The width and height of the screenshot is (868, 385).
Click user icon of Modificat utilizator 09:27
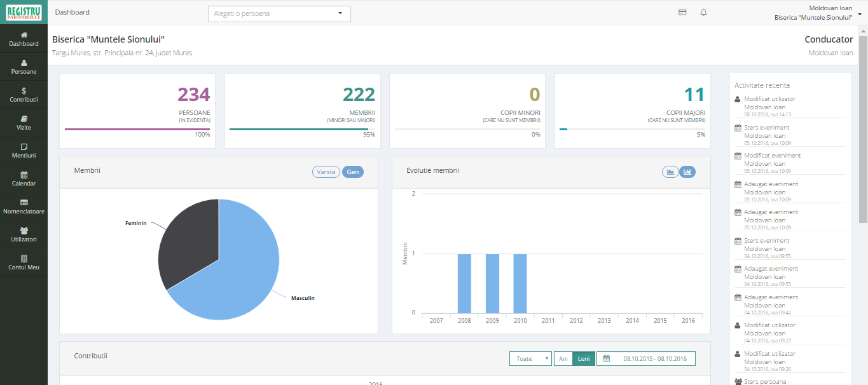[738, 325]
